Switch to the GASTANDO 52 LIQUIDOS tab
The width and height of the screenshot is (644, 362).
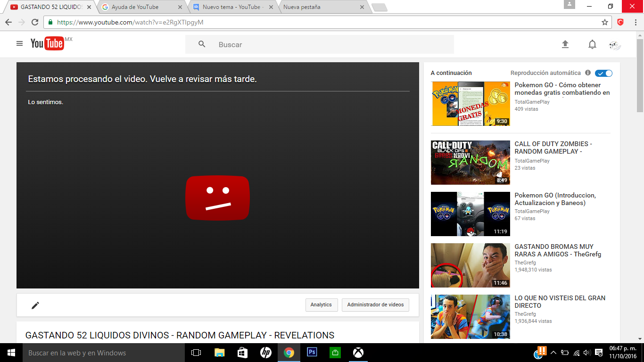(x=49, y=7)
